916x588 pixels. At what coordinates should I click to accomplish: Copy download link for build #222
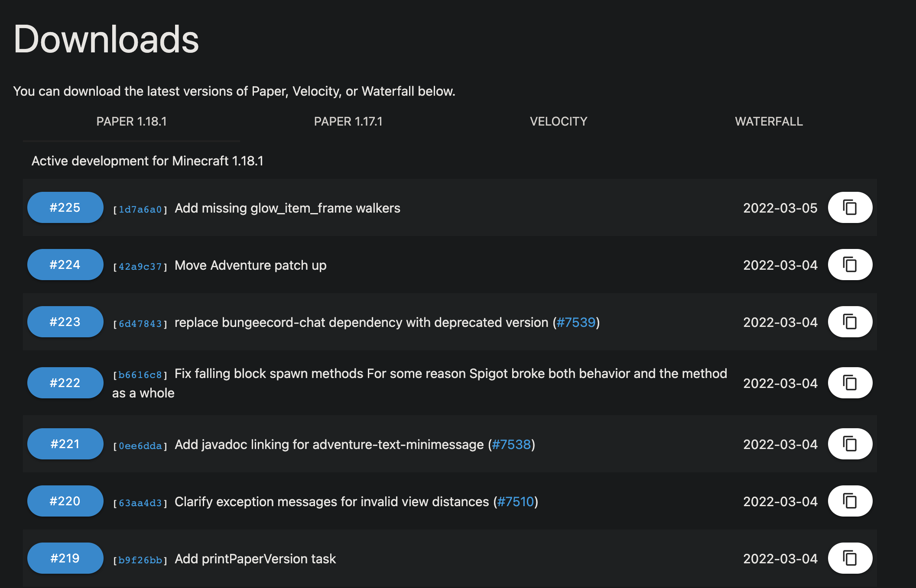[x=850, y=383]
